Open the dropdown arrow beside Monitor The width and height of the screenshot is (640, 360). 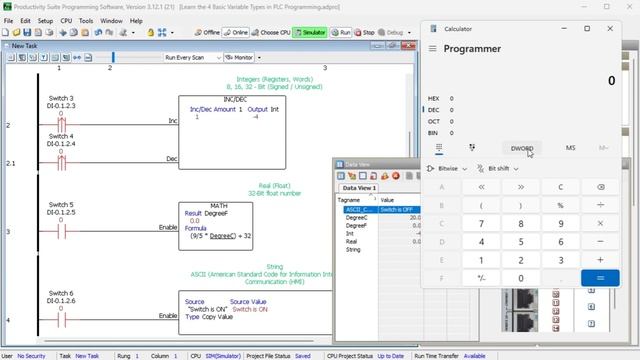click(259, 58)
